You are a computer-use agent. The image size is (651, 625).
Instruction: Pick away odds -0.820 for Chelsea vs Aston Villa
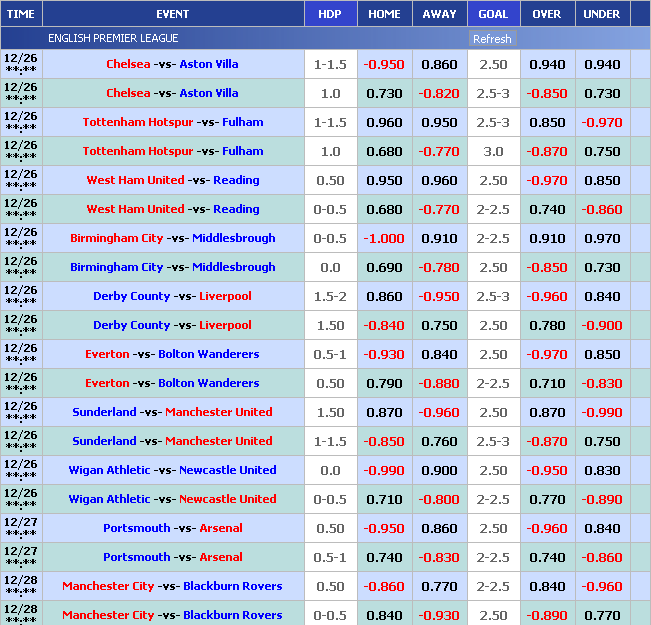pos(439,93)
